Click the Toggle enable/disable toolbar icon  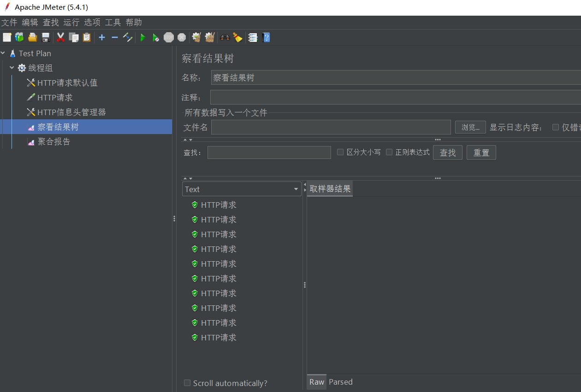pyautogui.click(x=128, y=37)
